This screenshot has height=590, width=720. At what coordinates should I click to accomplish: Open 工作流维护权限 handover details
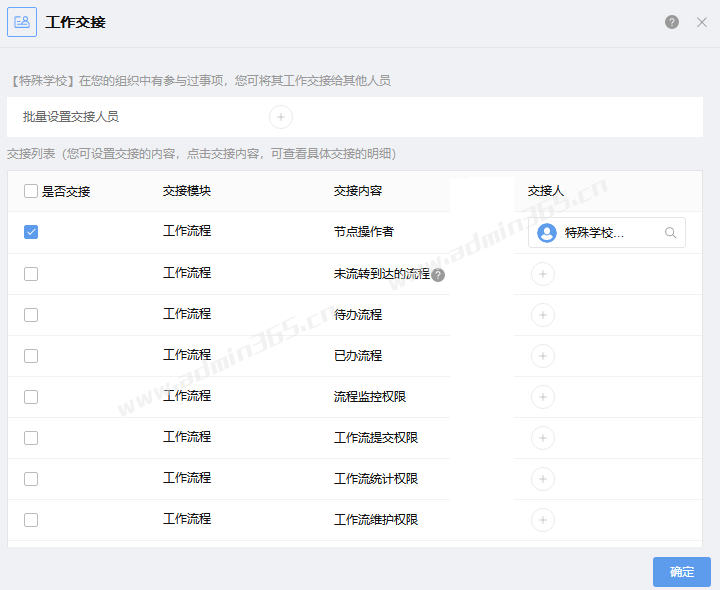(376, 520)
